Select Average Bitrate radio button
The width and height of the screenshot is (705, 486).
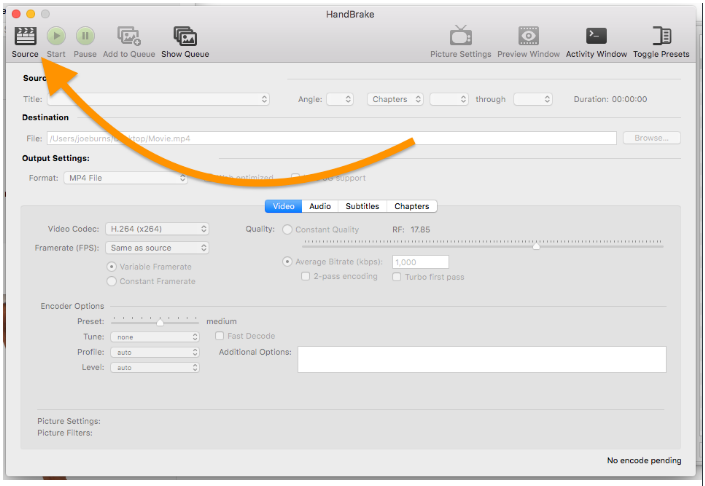point(287,262)
